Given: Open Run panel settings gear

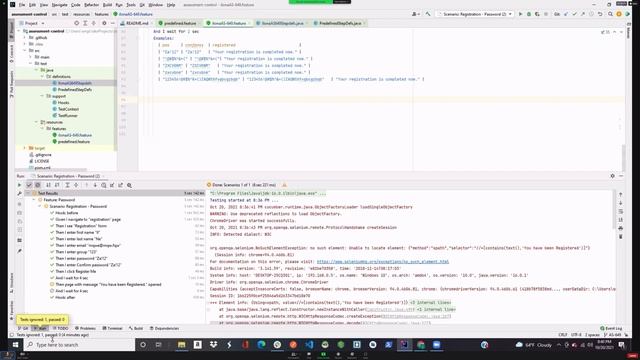Looking at the screenshot, I should point(613,176).
